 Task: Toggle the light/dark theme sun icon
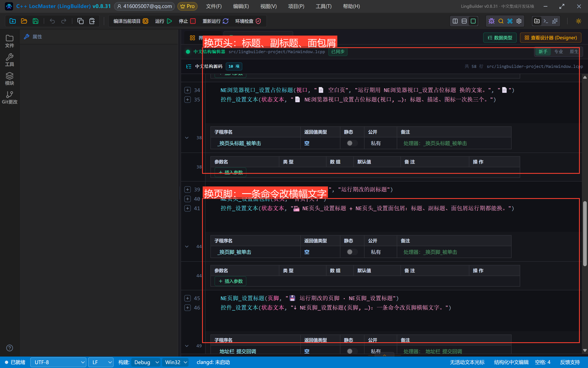(578, 21)
